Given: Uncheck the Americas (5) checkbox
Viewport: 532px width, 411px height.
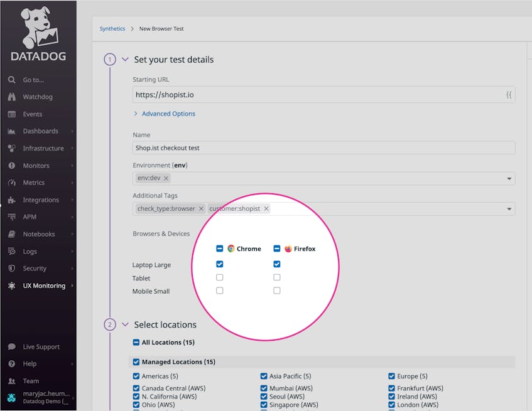Looking at the screenshot, I should pyautogui.click(x=136, y=376).
